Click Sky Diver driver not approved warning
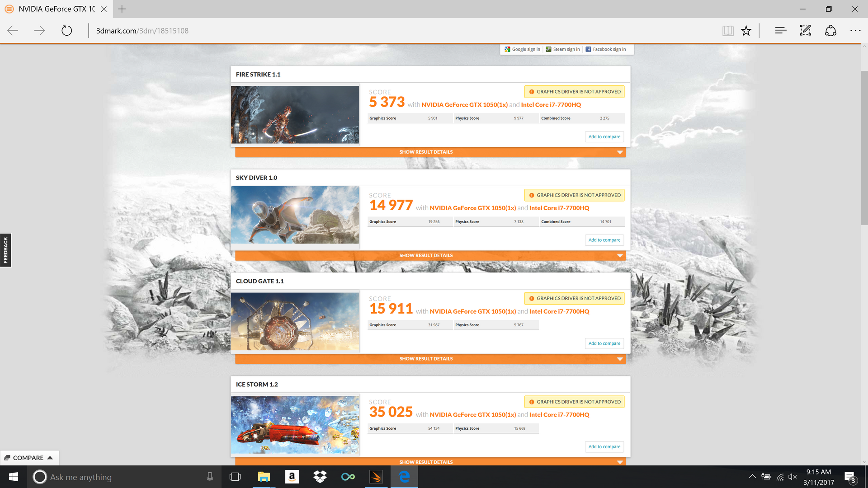Viewport: 868px width, 488px height. 574,195
